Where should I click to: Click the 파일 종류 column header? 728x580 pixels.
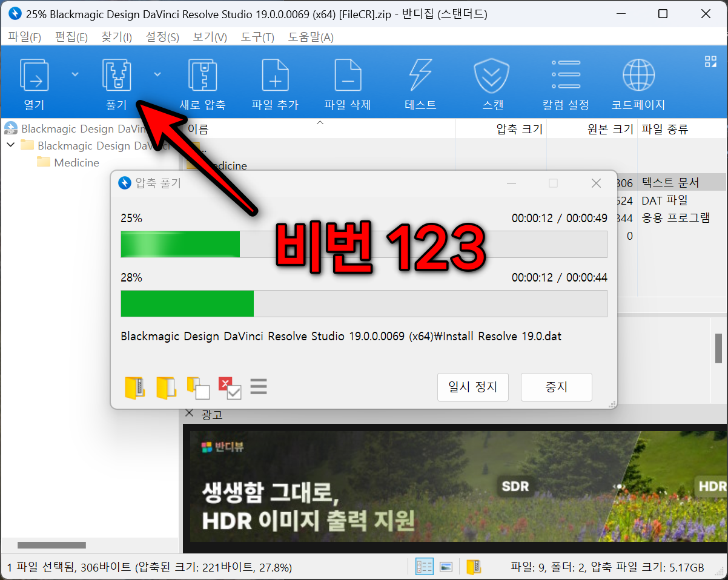click(x=682, y=129)
